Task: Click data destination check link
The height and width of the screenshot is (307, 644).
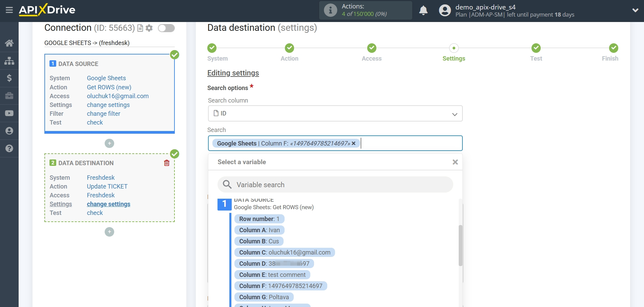Action: (95, 213)
